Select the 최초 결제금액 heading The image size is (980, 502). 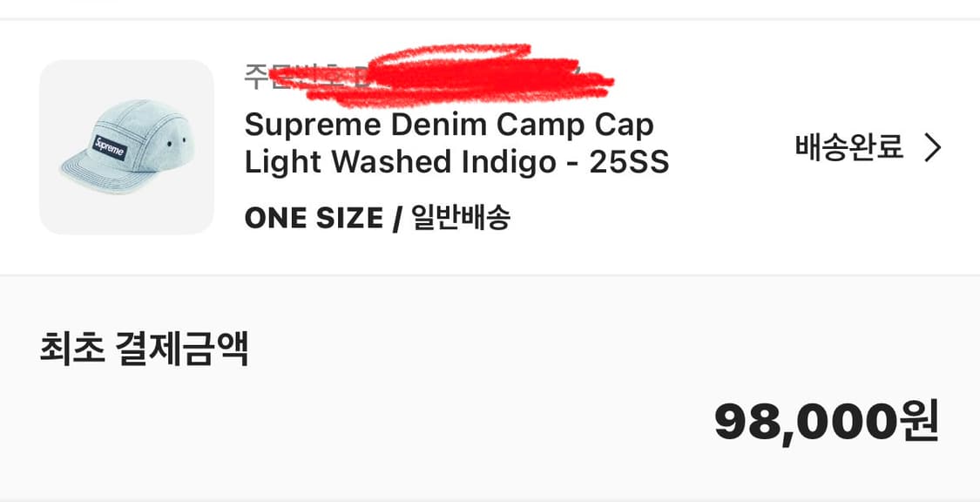[x=145, y=349]
